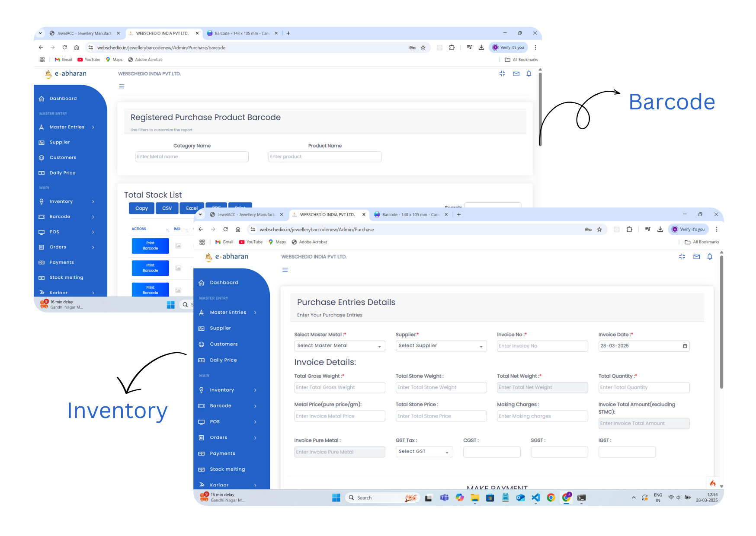Open Select GST dropdown
Viewport: 756px width, 536px height.
pos(424,452)
